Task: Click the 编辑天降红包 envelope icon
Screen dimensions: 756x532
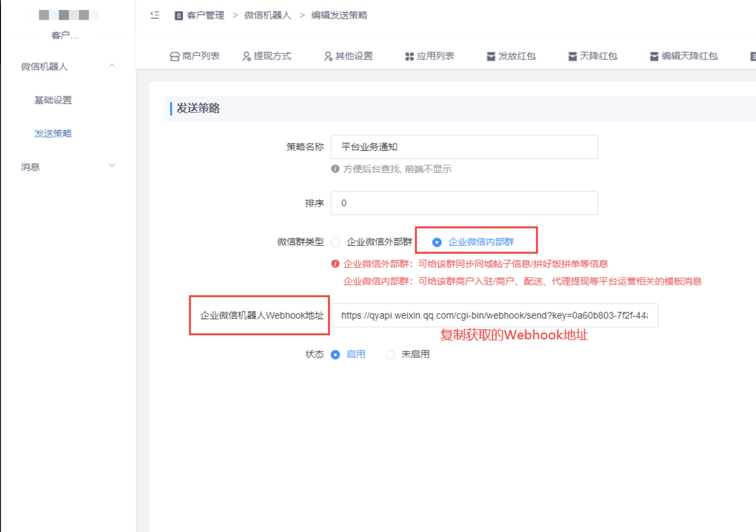Action: click(x=654, y=56)
